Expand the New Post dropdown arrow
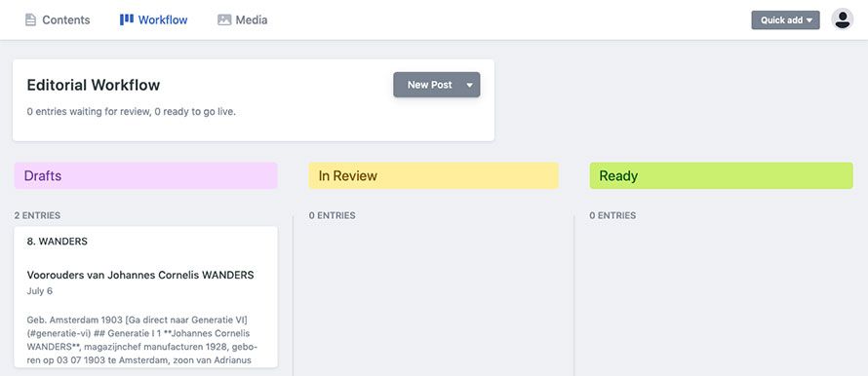This screenshot has height=376, width=868. [469, 85]
